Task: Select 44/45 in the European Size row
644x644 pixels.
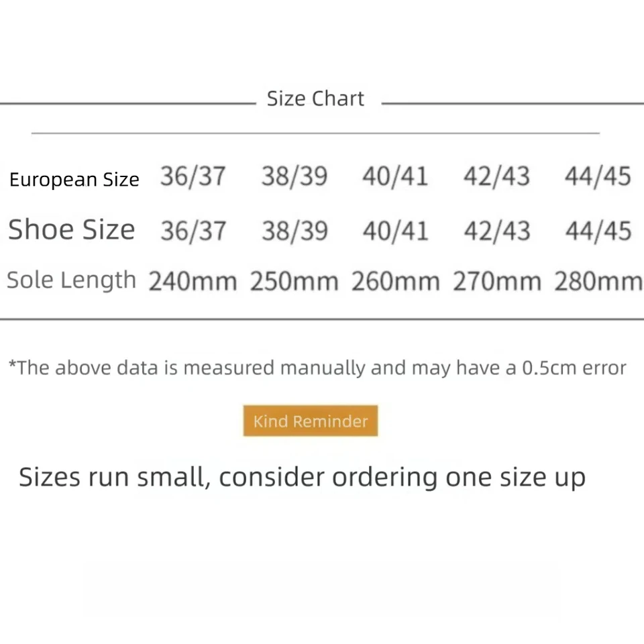Action: 598,177
